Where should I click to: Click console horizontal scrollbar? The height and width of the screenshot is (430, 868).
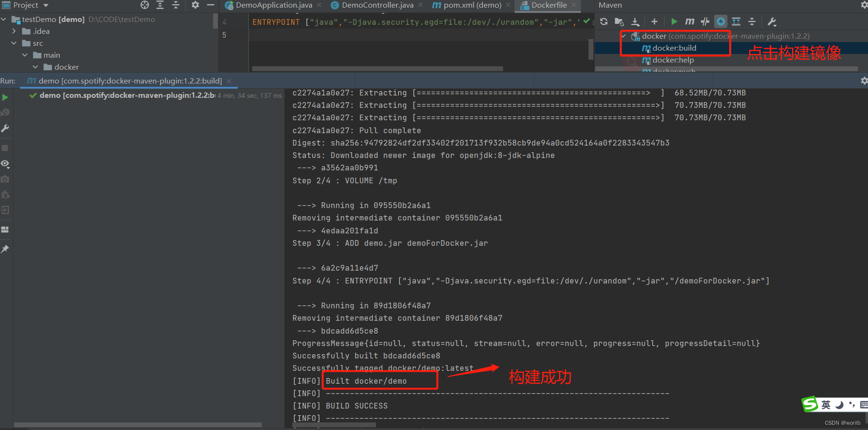(x=334, y=425)
